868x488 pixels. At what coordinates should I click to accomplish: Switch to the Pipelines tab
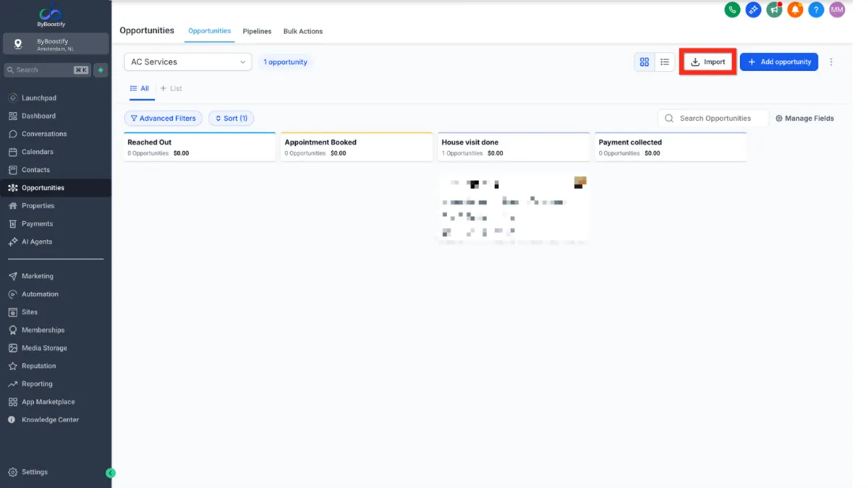[x=257, y=32]
